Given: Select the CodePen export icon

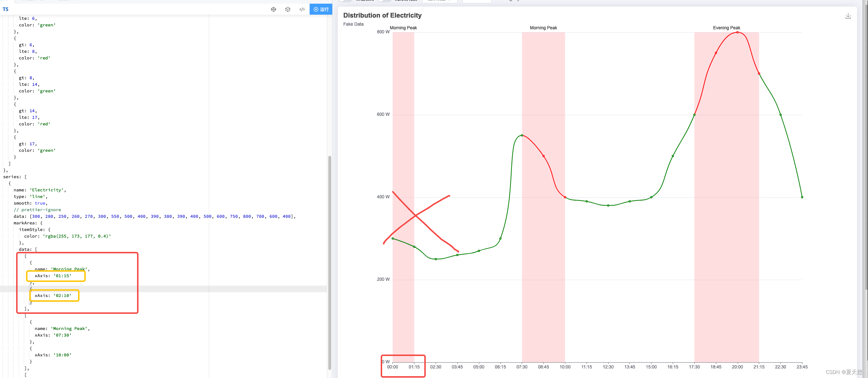Looking at the screenshot, I should (273, 9).
